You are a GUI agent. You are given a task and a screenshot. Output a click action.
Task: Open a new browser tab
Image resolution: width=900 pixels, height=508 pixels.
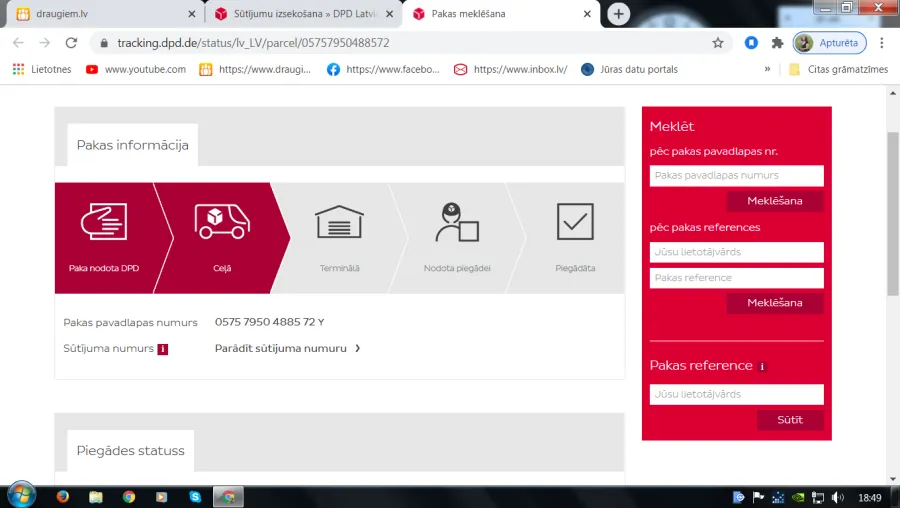(618, 14)
